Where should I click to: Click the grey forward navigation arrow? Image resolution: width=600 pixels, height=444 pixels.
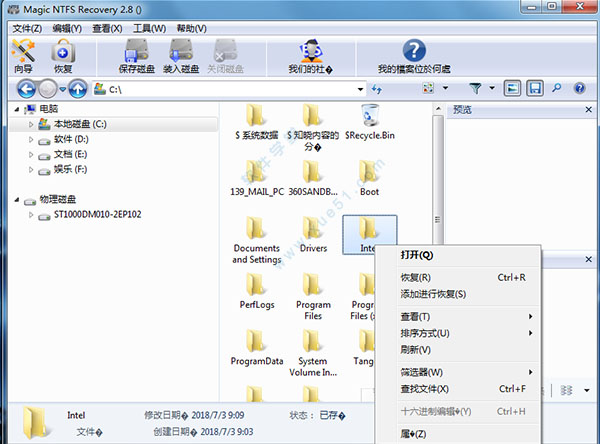pyautogui.click(x=48, y=89)
